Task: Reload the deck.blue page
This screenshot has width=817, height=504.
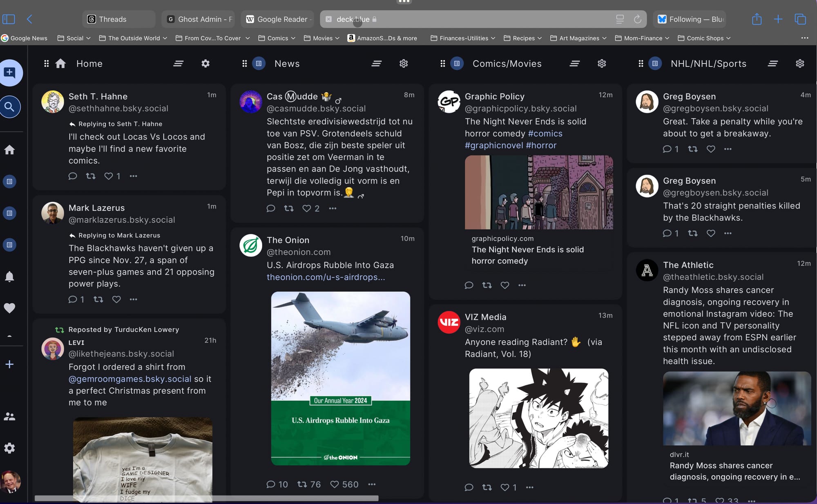Action: click(x=637, y=19)
